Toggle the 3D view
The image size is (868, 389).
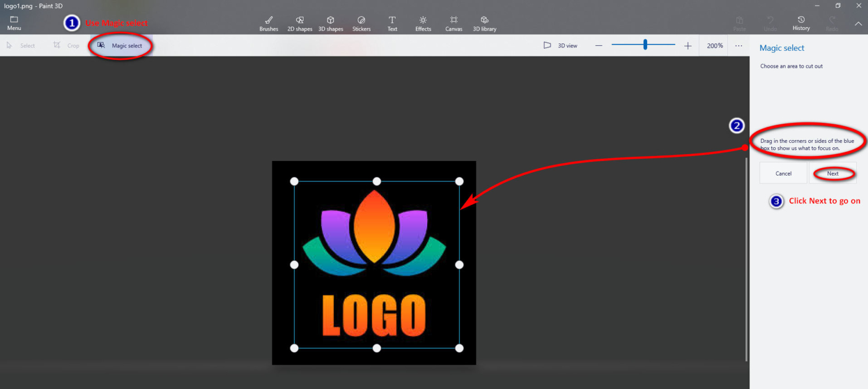point(561,46)
